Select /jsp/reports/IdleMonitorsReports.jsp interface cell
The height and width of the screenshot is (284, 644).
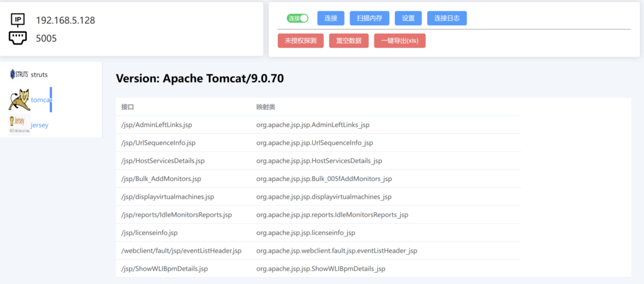pyautogui.click(x=177, y=215)
